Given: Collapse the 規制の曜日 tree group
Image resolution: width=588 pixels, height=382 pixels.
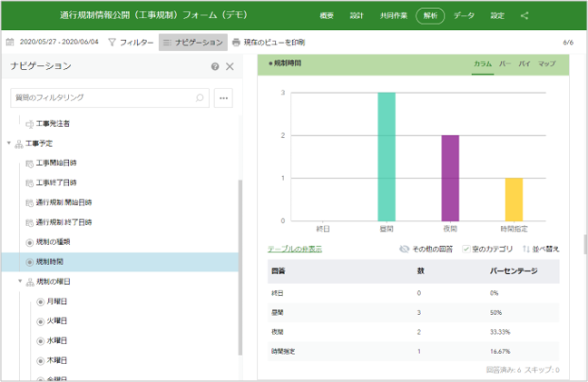Looking at the screenshot, I should click(20, 282).
